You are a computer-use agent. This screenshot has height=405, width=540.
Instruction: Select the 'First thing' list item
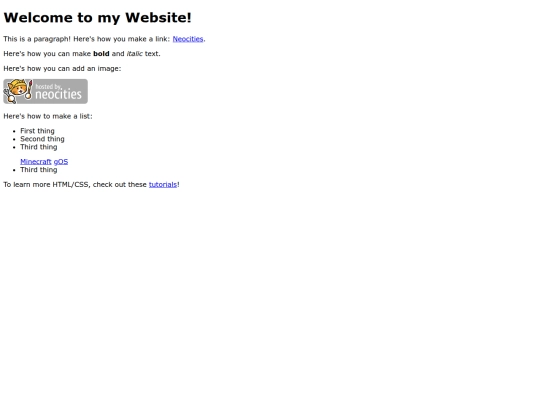[x=37, y=131]
